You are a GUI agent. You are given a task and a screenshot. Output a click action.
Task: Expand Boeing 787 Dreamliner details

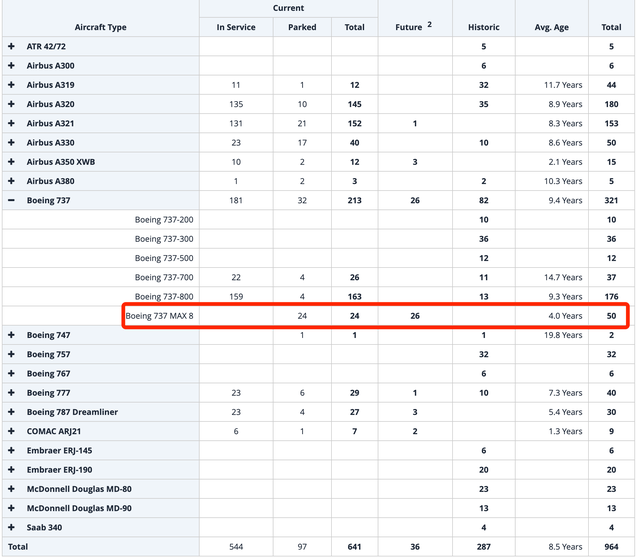[x=12, y=412]
